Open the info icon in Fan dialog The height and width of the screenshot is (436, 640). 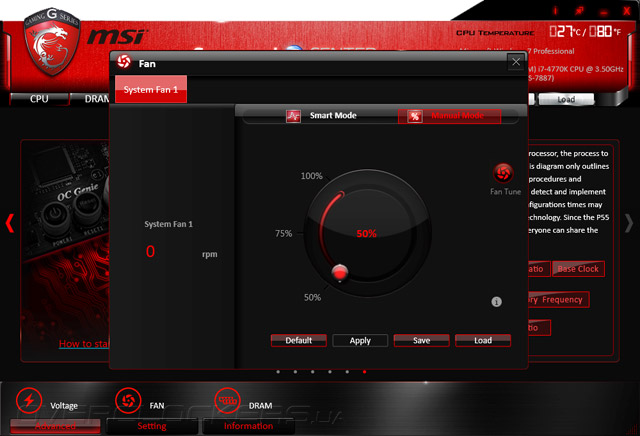click(x=496, y=302)
